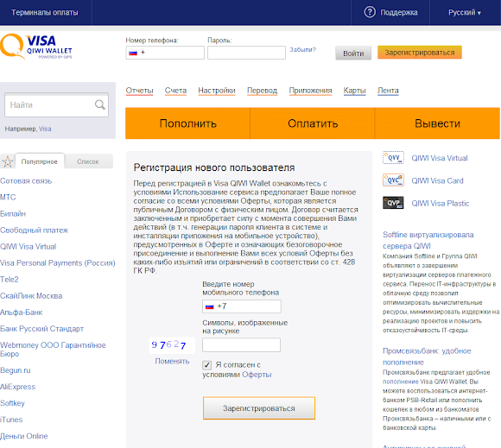The width and height of the screenshot is (501, 448).
Task: Click the Забыли? password link
Action: point(302,49)
